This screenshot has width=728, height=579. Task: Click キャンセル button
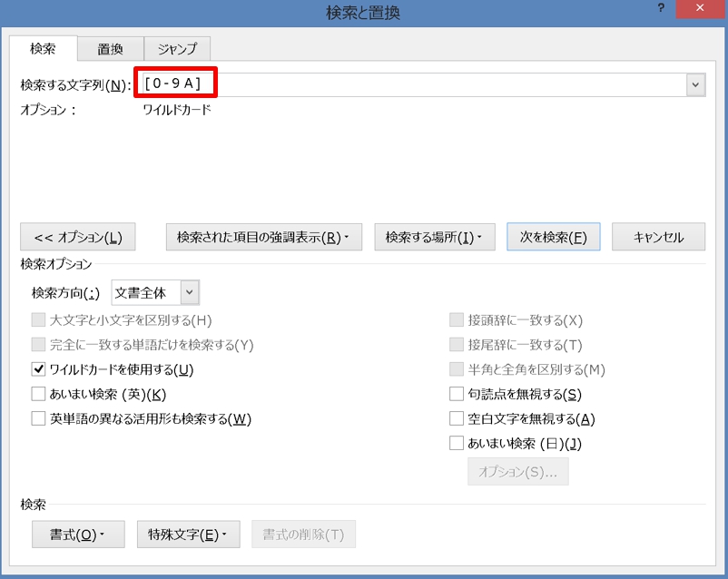(658, 237)
